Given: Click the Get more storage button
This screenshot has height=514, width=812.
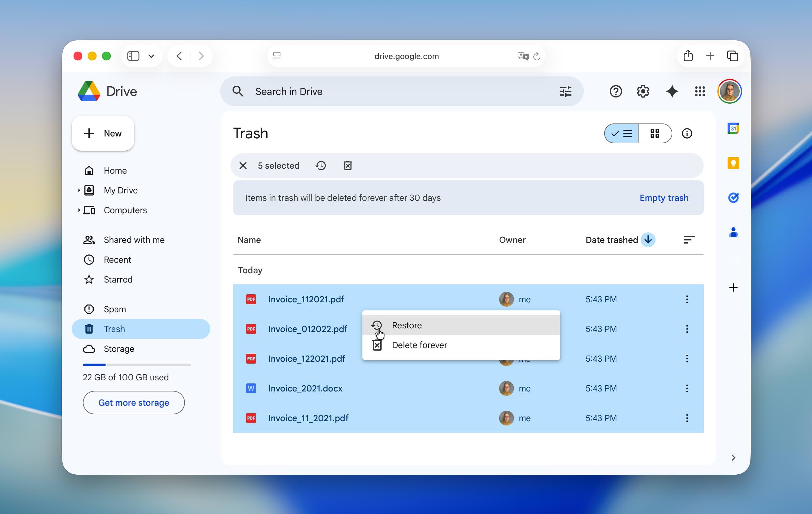Looking at the screenshot, I should 134,403.
